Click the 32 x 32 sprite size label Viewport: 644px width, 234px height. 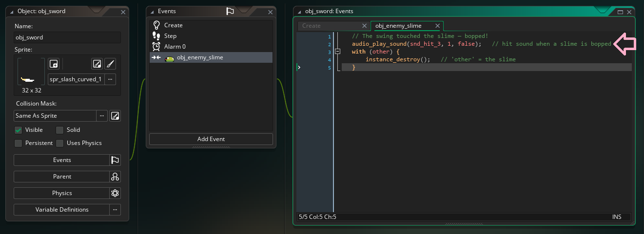pos(31,90)
